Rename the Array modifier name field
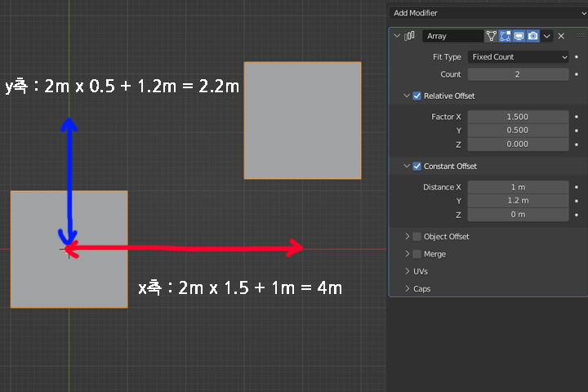 [x=453, y=36]
